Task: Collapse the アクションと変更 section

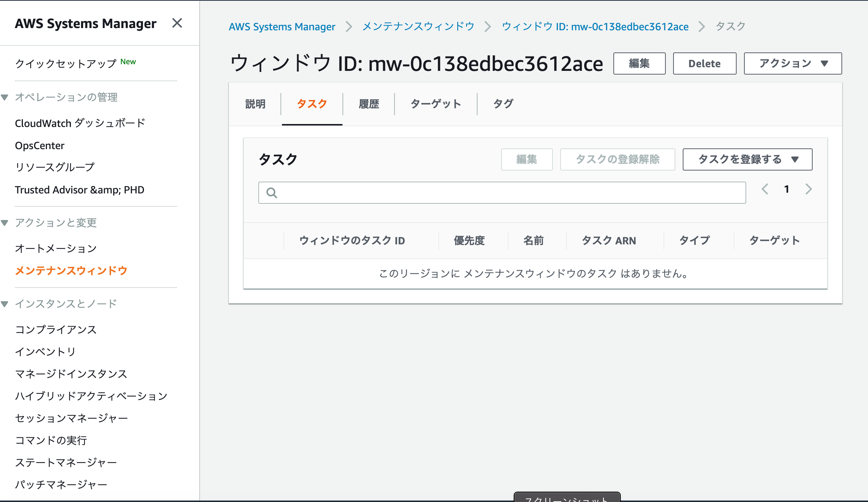Action: tap(5, 223)
